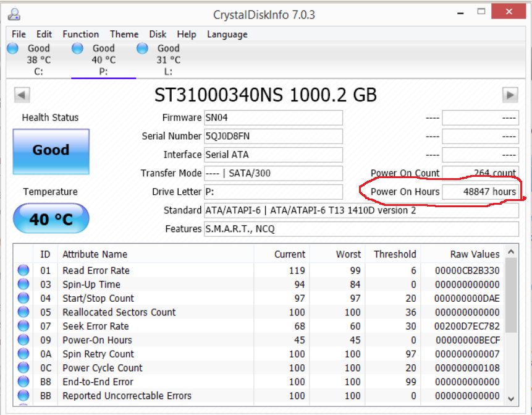Select the Reported Uncorrectable Errors attribute name
The width and height of the screenshot is (532, 415).
[x=127, y=396]
